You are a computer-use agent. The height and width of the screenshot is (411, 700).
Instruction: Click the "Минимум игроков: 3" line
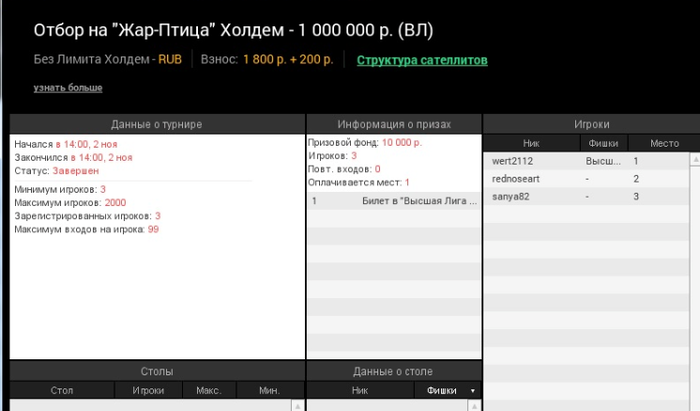pyautogui.click(x=60, y=189)
